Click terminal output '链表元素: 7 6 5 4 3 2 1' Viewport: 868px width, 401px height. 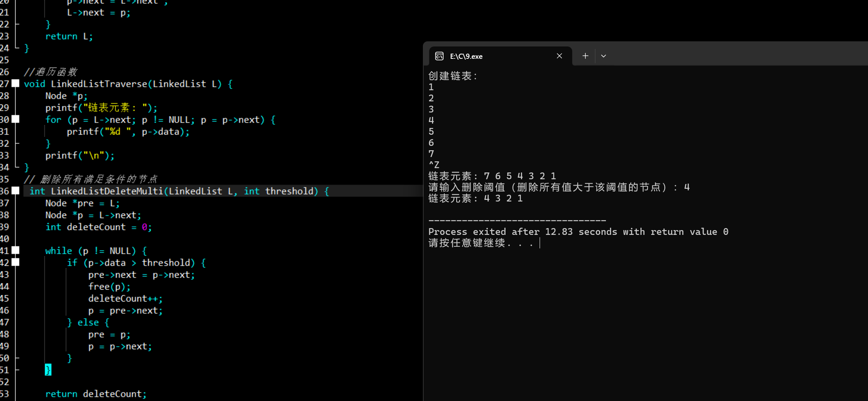492,176
